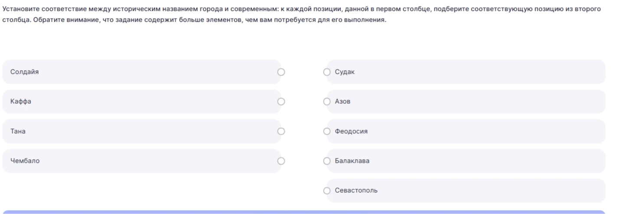644x214 pixels.
Task: Select the radio button next to Каффа
Action: [x=281, y=102]
